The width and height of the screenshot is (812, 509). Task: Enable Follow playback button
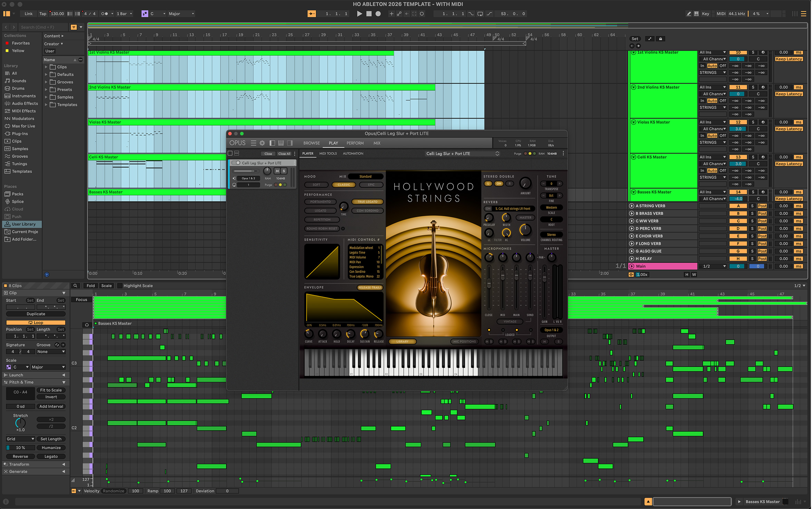311,14
